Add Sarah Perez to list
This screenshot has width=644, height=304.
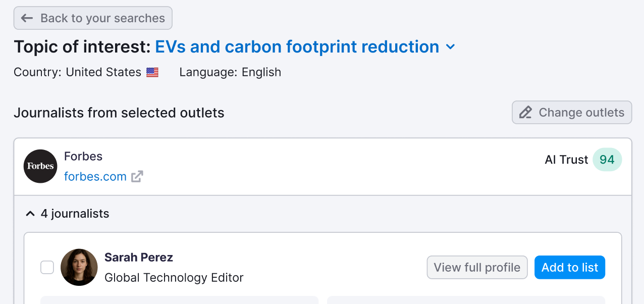(x=569, y=267)
